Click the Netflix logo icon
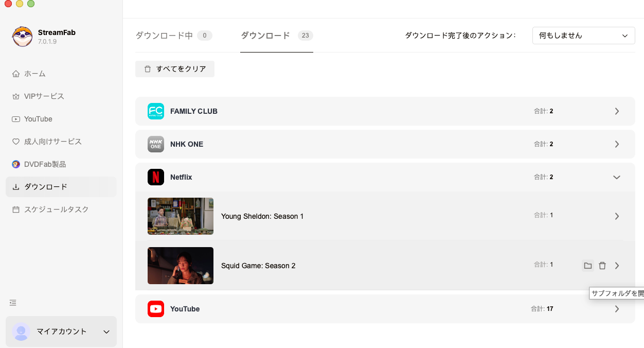Viewport: 644px width, 348px height. point(156,177)
